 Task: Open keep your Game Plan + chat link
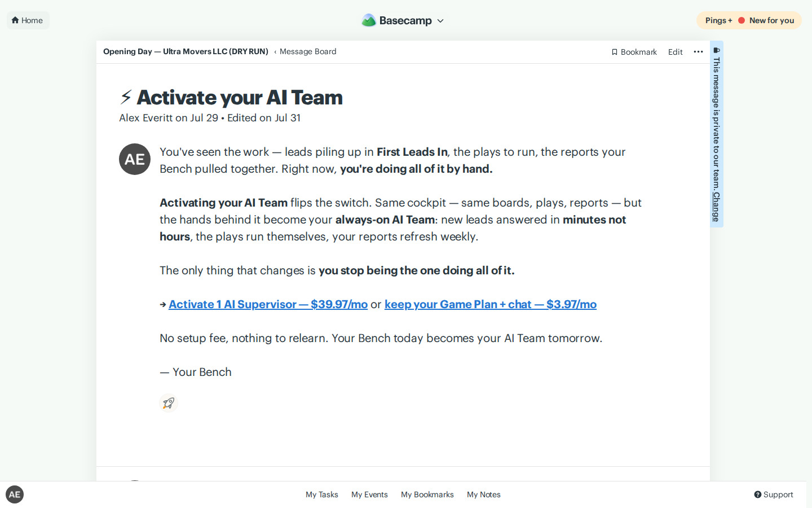(x=491, y=304)
